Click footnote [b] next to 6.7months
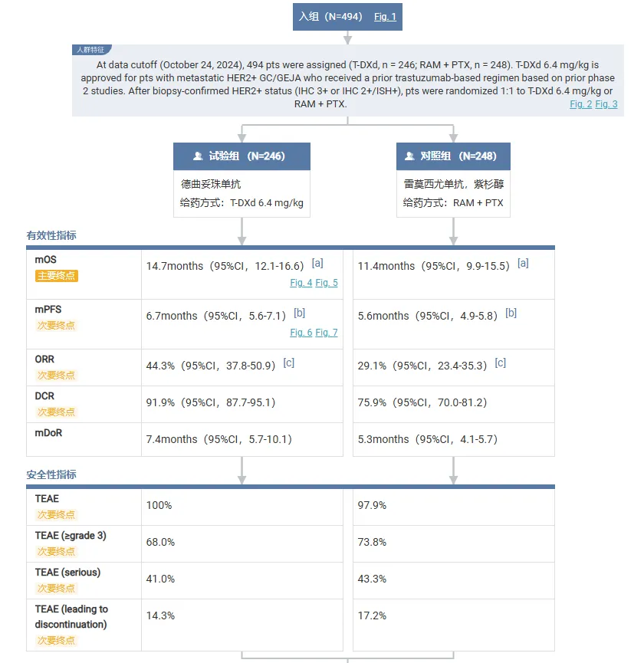Viewport: 644px width, 663px height. pos(300,313)
